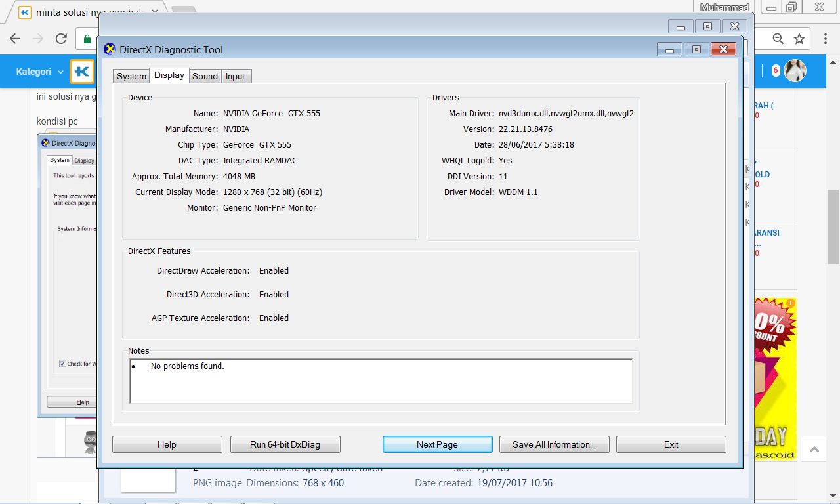Click monitor value 'Generic Non-PnP Monitor'
The width and height of the screenshot is (840, 504).
point(270,207)
